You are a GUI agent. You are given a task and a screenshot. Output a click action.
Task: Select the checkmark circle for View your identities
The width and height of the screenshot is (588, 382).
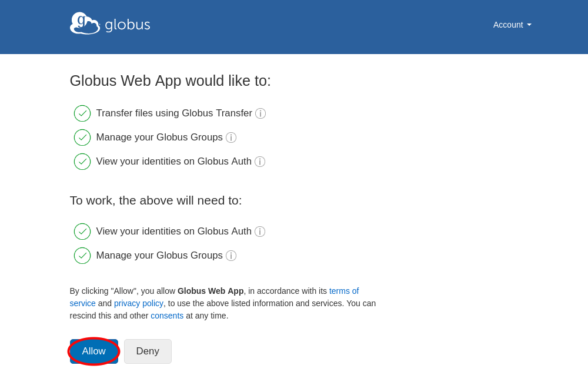point(82,161)
